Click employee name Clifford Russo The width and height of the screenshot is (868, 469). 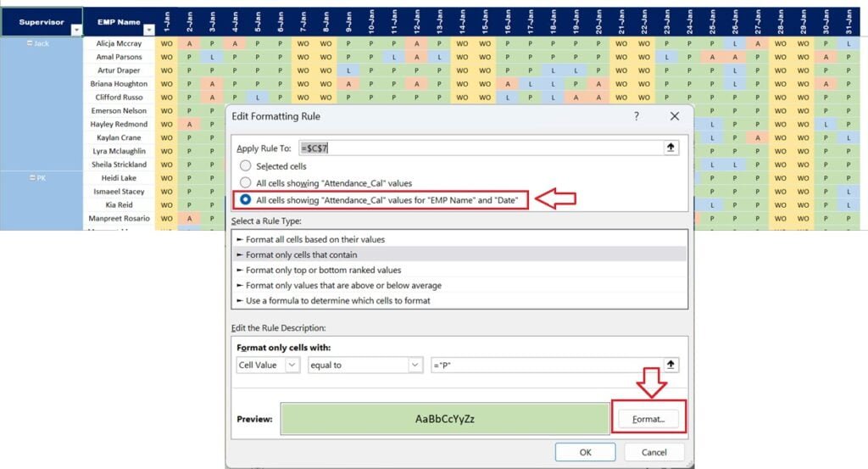[119, 97]
